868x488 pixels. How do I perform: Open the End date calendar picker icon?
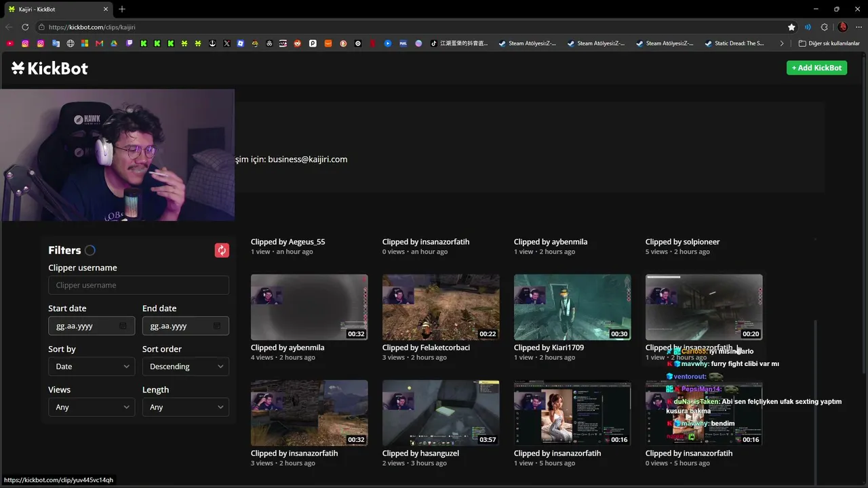217,326
